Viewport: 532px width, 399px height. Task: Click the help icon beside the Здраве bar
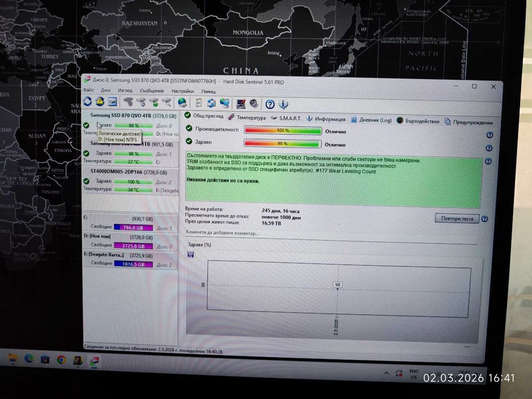489,148
